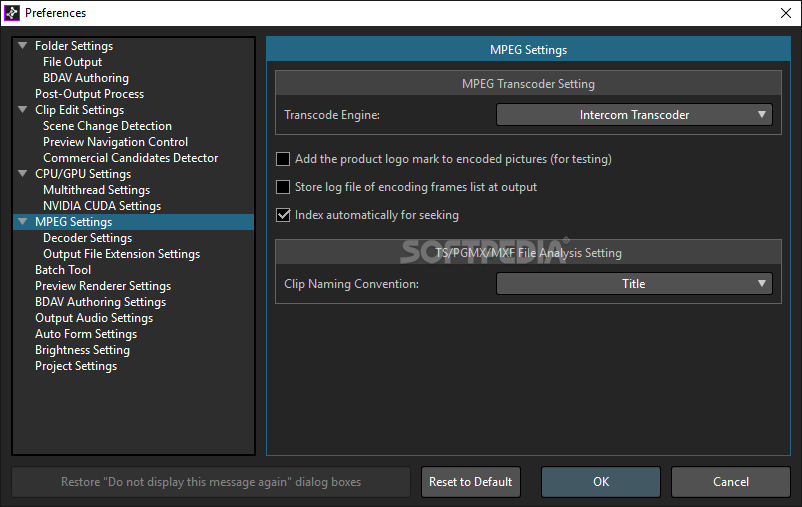Click Reset to Default button

click(x=471, y=482)
